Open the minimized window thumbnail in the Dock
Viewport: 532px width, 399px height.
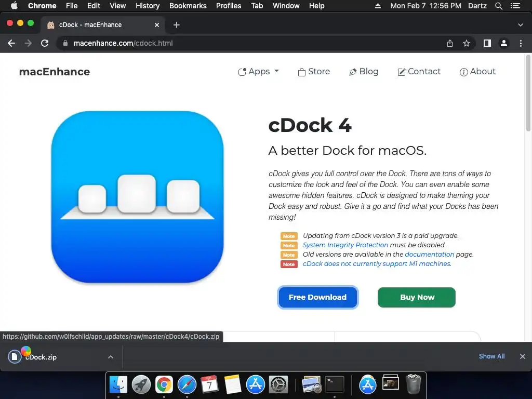click(391, 382)
